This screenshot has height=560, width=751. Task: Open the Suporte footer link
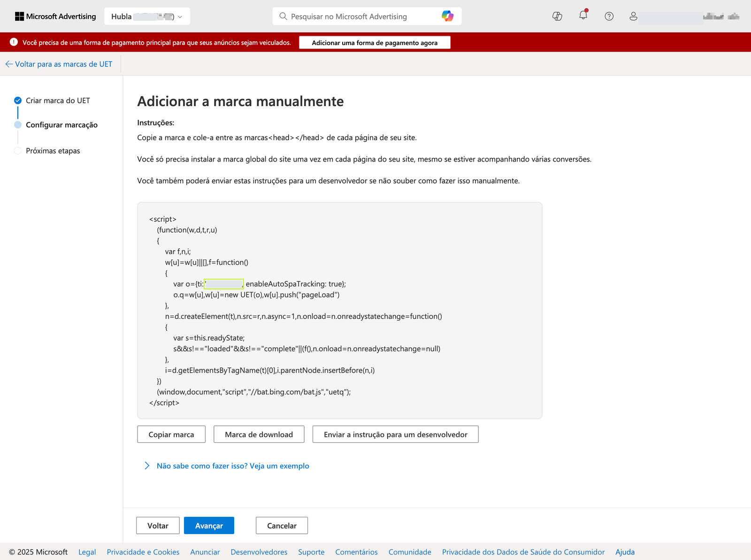pos(311,552)
